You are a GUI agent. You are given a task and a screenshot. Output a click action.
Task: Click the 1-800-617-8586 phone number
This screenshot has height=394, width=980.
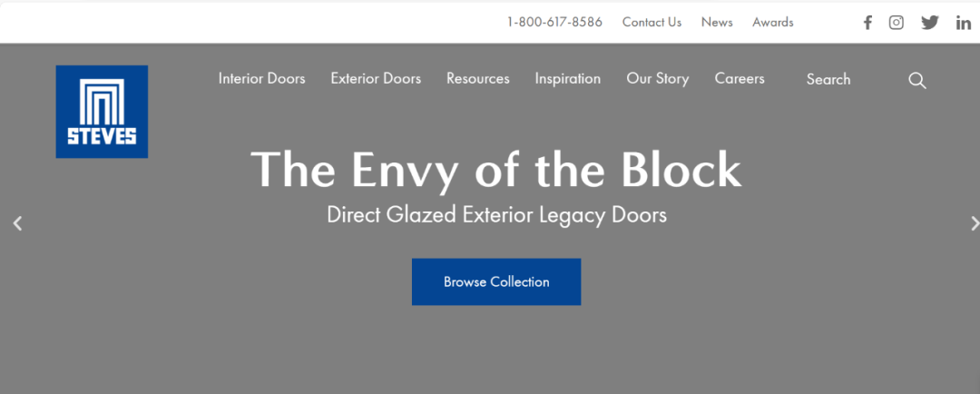click(x=554, y=23)
